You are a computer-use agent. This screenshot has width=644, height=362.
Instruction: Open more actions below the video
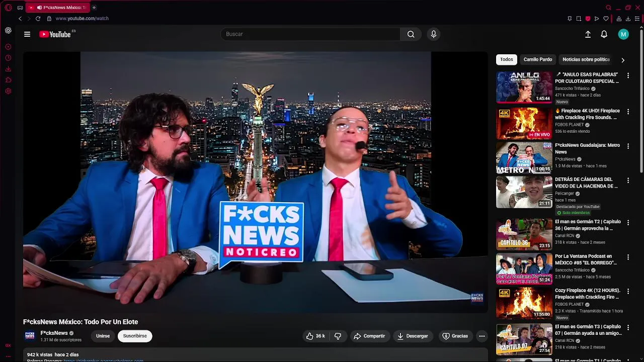(x=481, y=336)
